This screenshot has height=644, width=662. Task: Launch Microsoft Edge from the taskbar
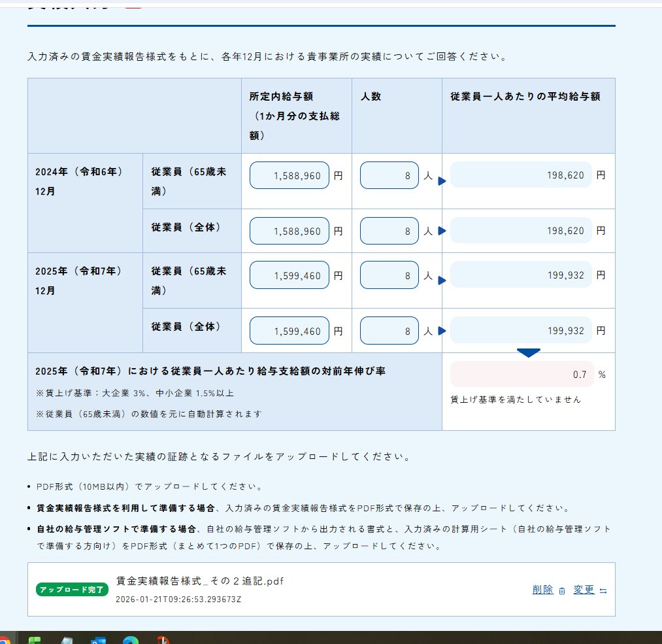pyautogui.click(x=131, y=639)
